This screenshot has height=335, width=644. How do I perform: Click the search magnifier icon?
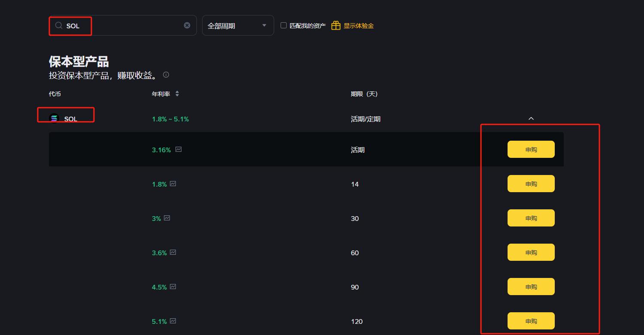(x=59, y=26)
